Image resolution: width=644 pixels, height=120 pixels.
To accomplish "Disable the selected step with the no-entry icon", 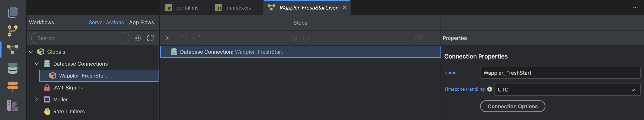I will point(294,38).
